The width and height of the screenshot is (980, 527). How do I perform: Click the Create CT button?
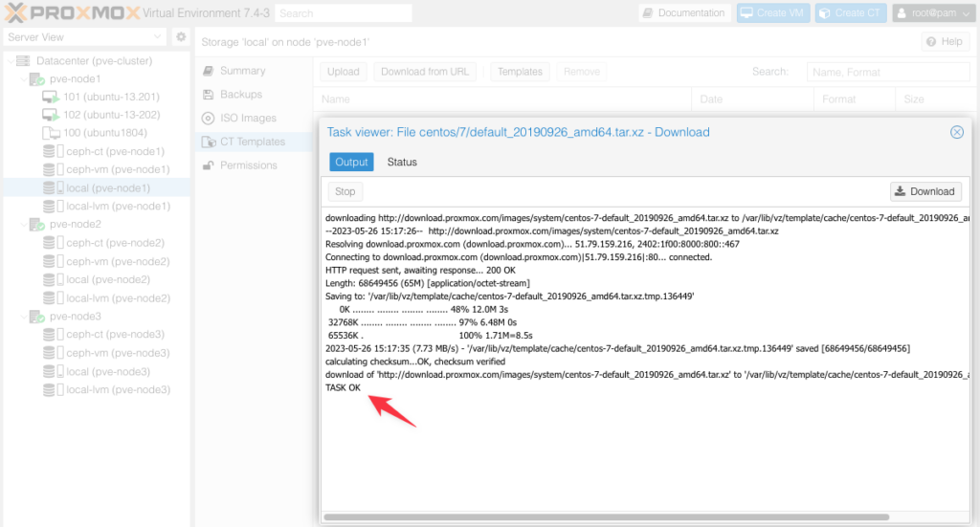click(850, 13)
